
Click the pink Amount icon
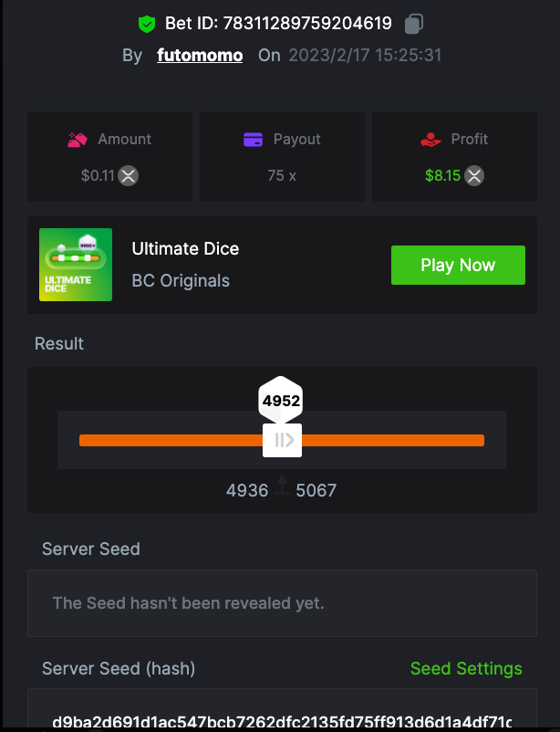click(x=77, y=140)
